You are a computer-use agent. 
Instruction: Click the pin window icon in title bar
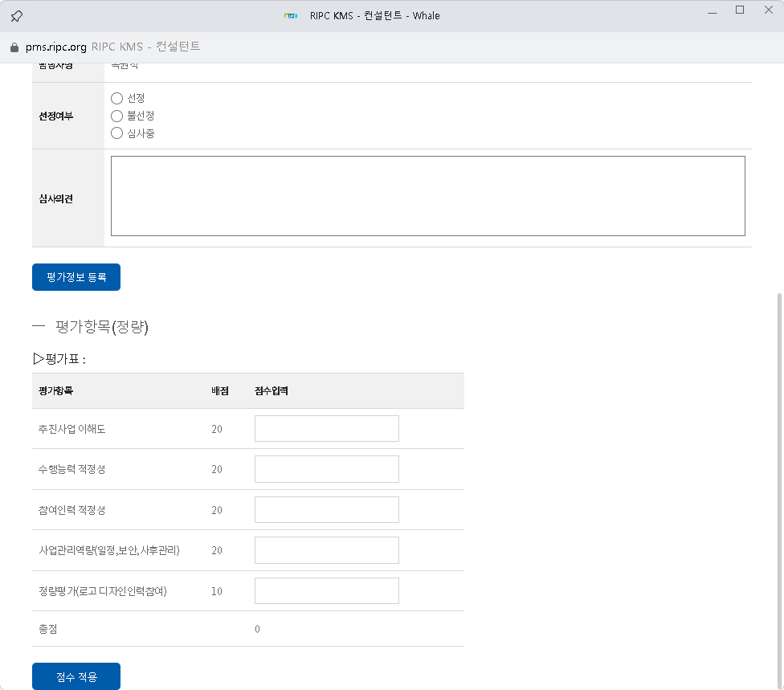[x=16, y=15]
